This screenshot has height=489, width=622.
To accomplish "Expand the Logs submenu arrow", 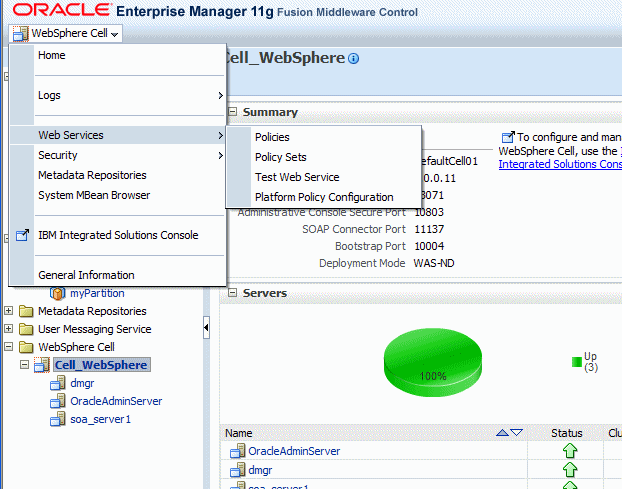I will pyautogui.click(x=221, y=96).
